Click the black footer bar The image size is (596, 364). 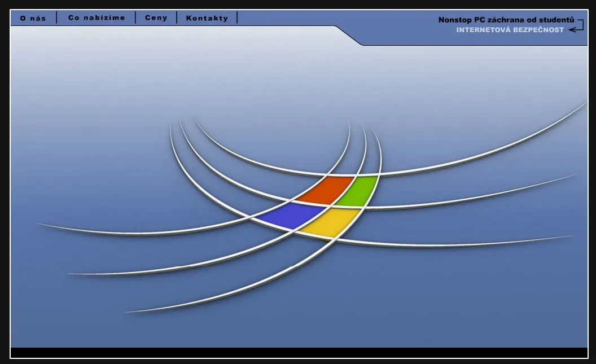pos(299,353)
